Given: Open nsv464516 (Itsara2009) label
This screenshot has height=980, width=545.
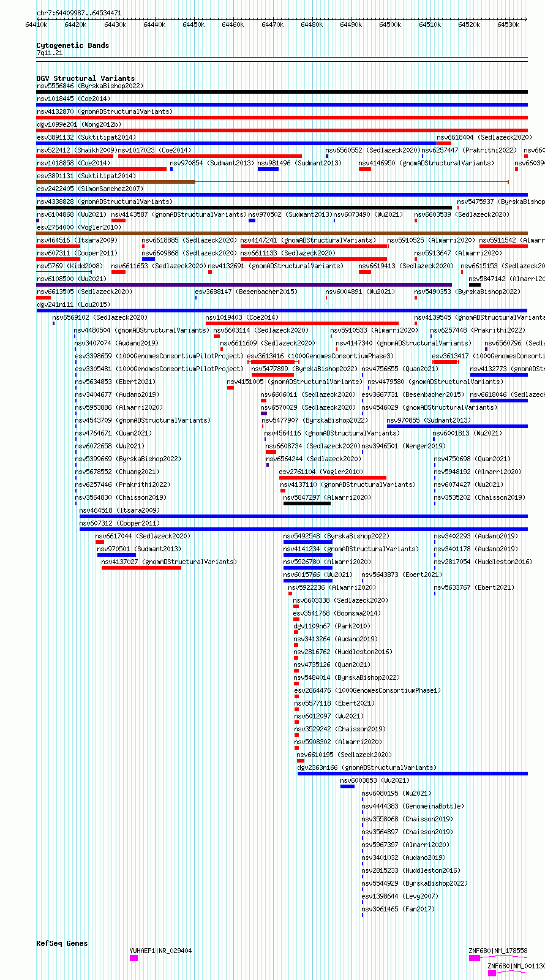Looking at the screenshot, I should point(77,240).
